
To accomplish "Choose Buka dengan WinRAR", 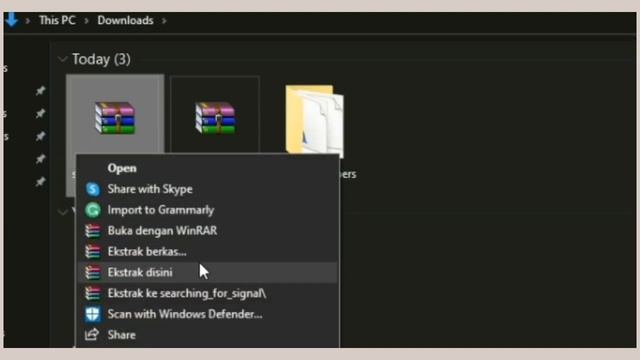I will [x=207, y=231].
